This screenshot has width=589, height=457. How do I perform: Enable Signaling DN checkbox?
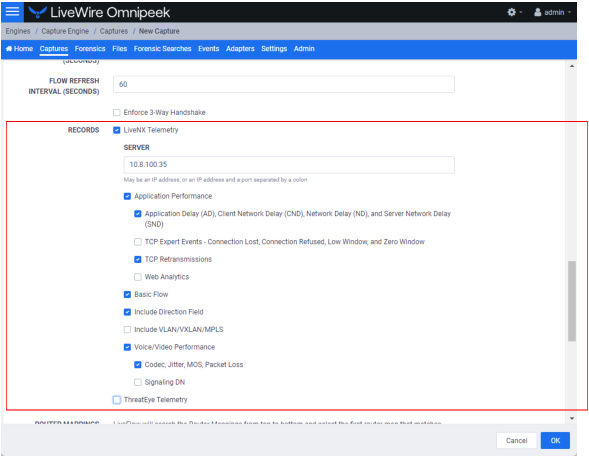[x=138, y=382]
